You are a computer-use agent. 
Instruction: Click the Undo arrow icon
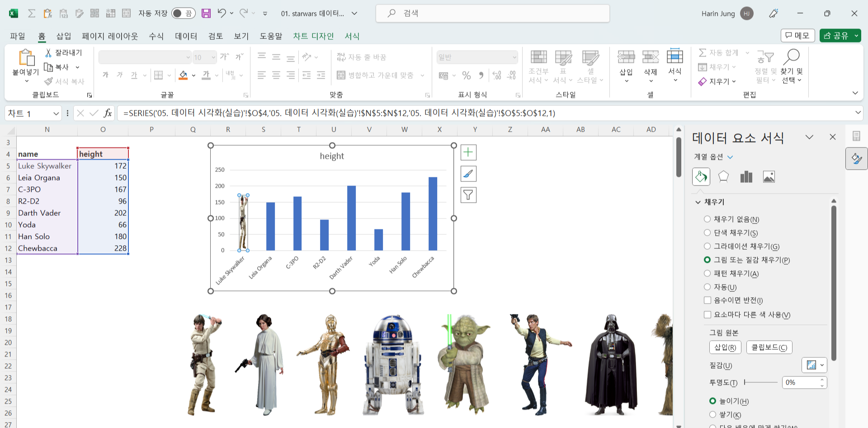pos(222,13)
